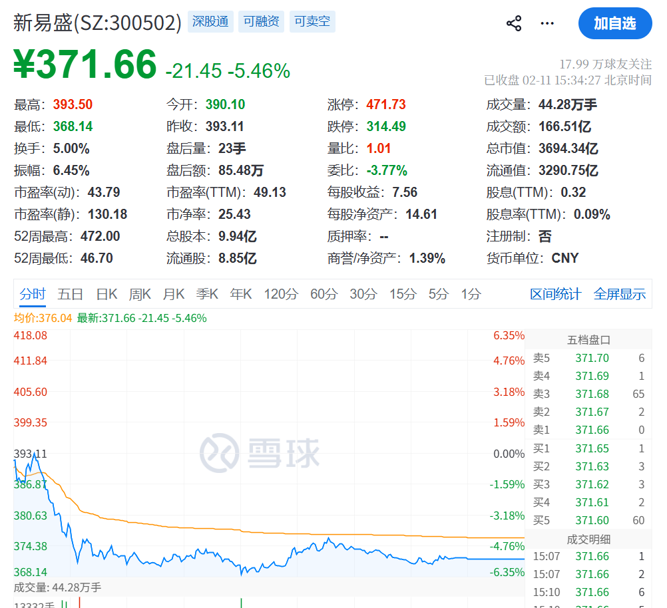Viewport: 667px width, 608px height.
Task: View the 季K chart tab
Action: click(207, 294)
